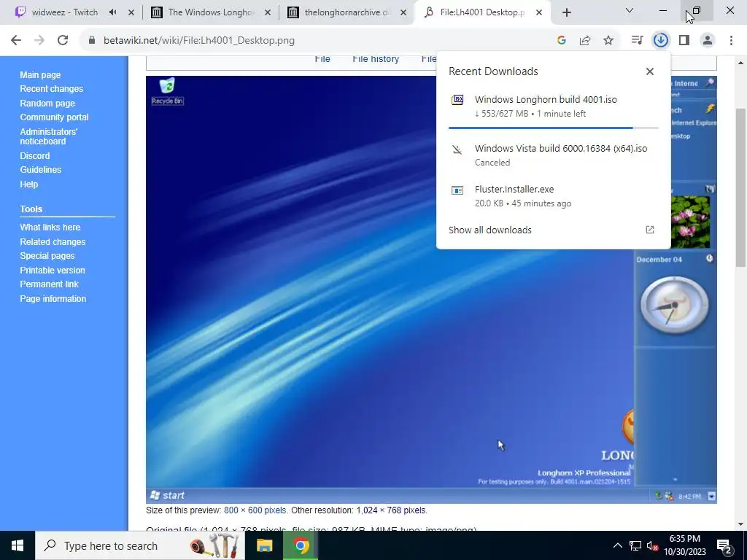Click Chrome icon in the taskbar
This screenshot has height=560, width=747.
click(301, 545)
